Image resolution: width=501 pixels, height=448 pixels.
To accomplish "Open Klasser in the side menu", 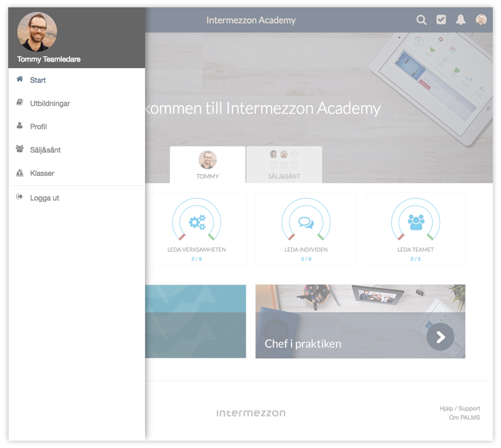I will click(77, 173).
